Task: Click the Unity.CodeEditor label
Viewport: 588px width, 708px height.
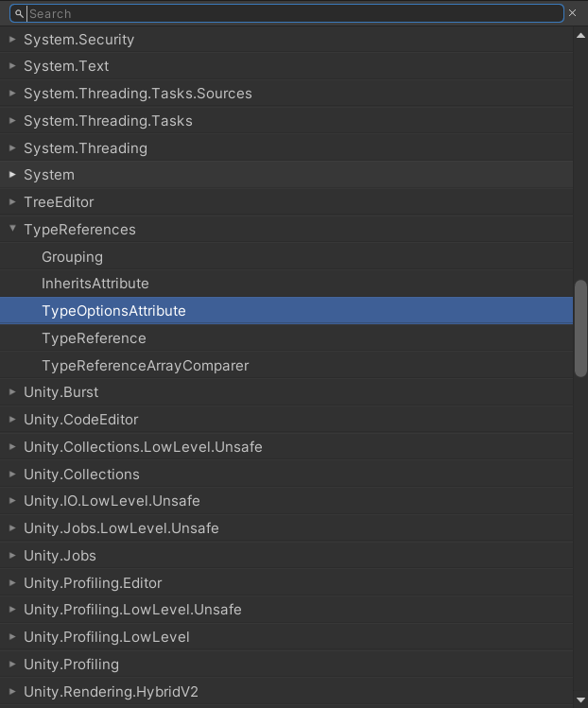Action: coord(81,420)
